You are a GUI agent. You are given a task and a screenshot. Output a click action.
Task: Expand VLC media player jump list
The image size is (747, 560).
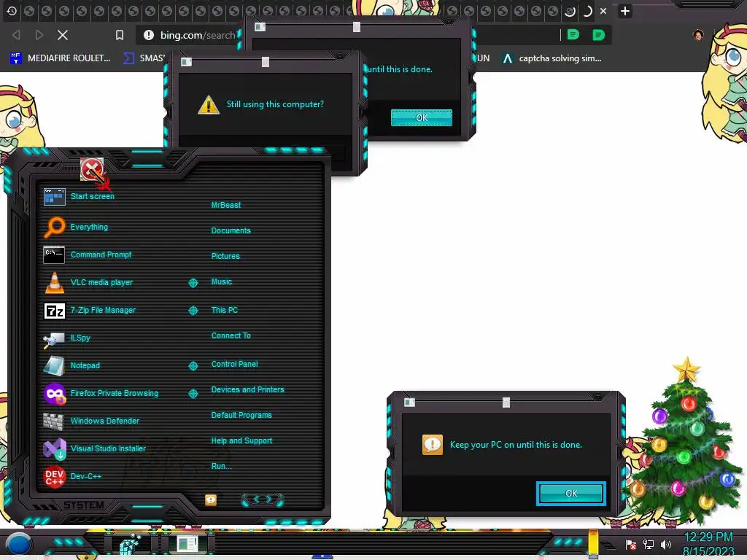[193, 283]
